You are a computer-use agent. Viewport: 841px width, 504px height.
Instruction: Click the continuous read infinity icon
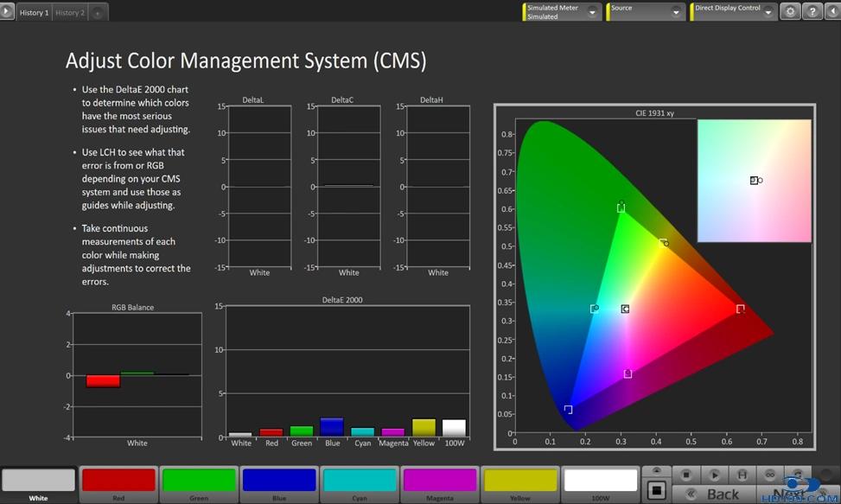click(x=769, y=475)
